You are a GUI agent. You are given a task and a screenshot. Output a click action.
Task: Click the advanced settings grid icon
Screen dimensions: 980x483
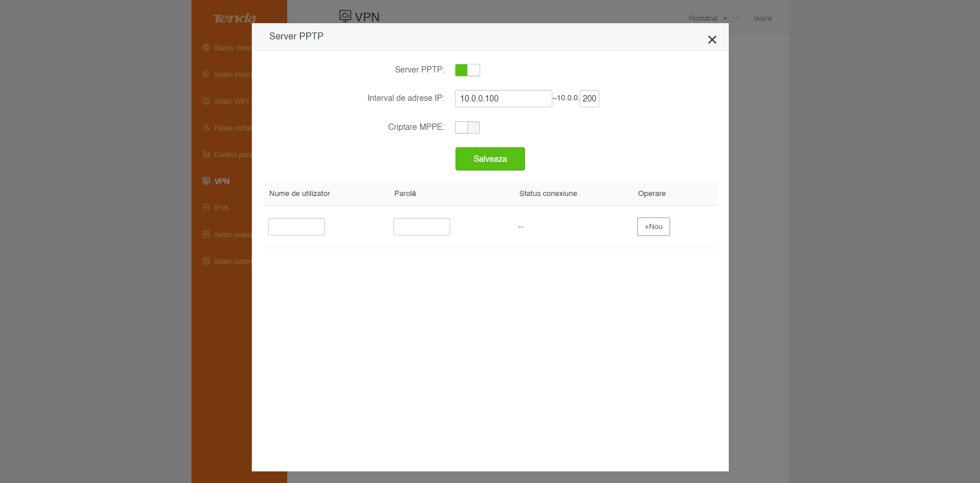coord(206,234)
